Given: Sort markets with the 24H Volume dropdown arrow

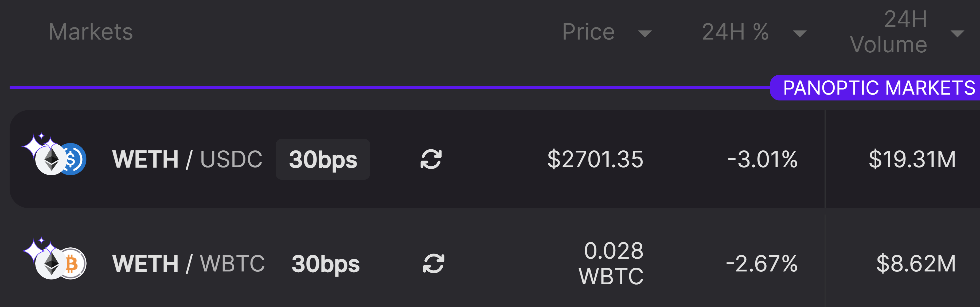Looking at the screenshot, I should click(957, 34).
